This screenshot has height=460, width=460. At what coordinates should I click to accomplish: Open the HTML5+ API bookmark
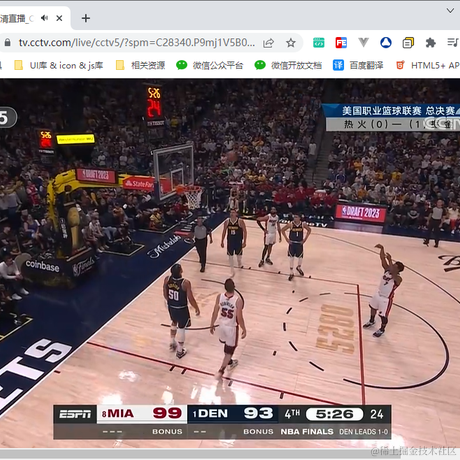point(428,65)
